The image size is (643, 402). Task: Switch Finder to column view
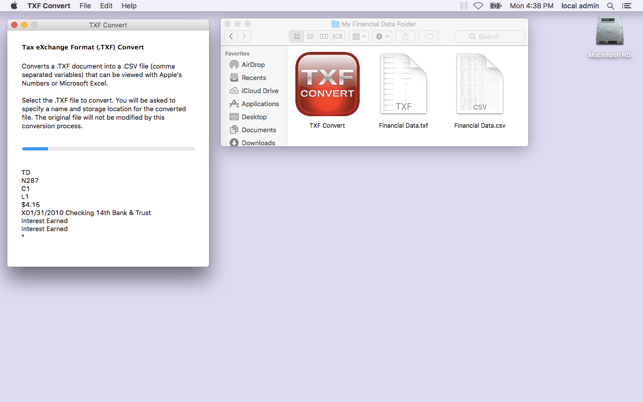pos(324,37)
